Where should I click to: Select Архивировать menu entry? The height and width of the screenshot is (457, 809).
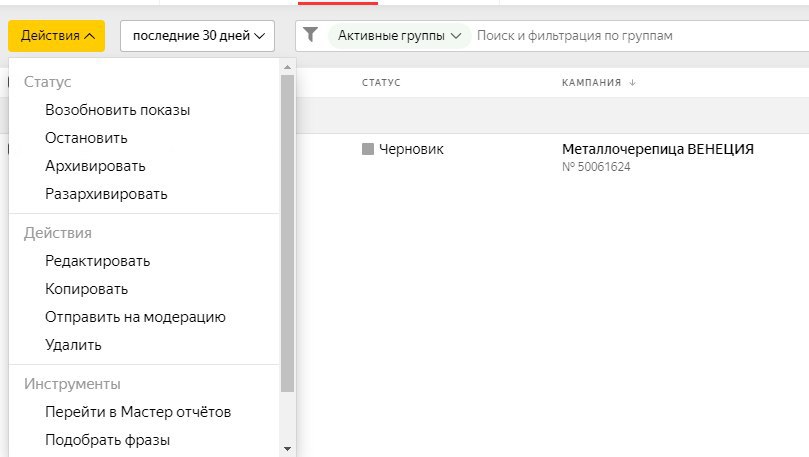point(95,166)
